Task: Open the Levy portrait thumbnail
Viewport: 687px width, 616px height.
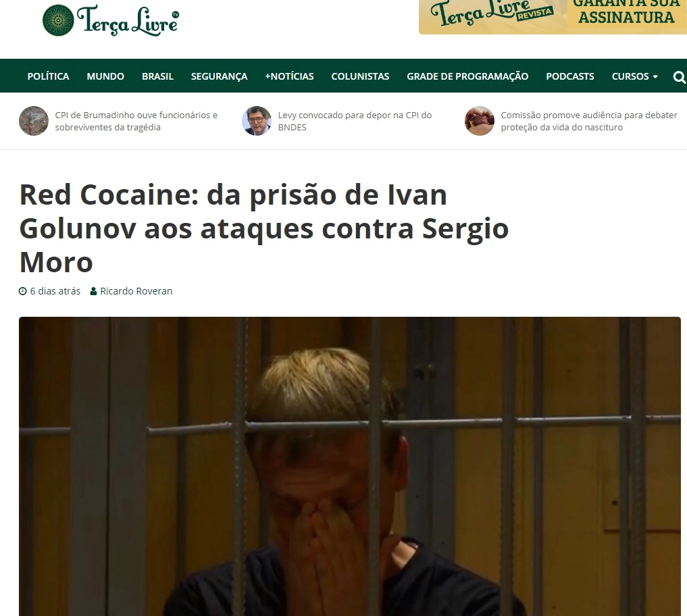Action: (x=257, y=121)
